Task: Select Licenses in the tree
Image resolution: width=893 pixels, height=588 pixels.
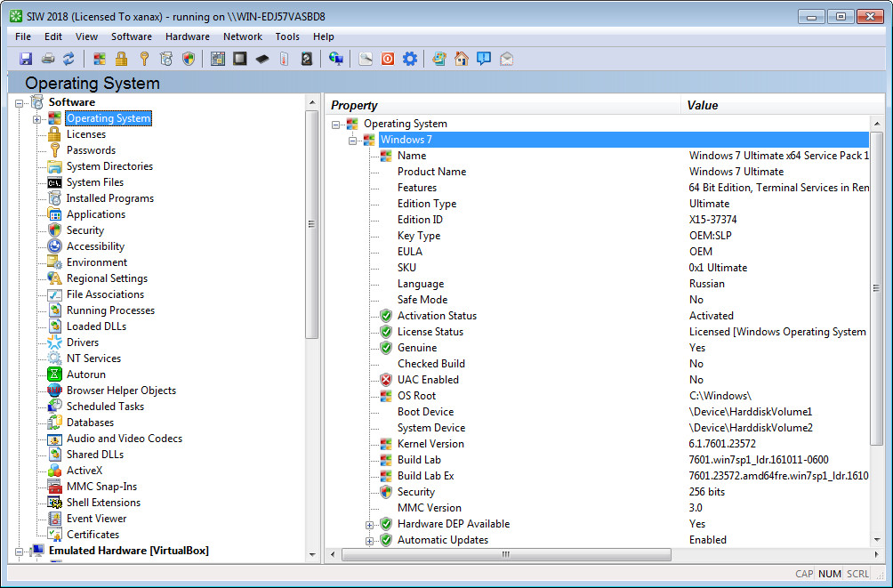Action: pyautogui.click(x=86, y=134)
